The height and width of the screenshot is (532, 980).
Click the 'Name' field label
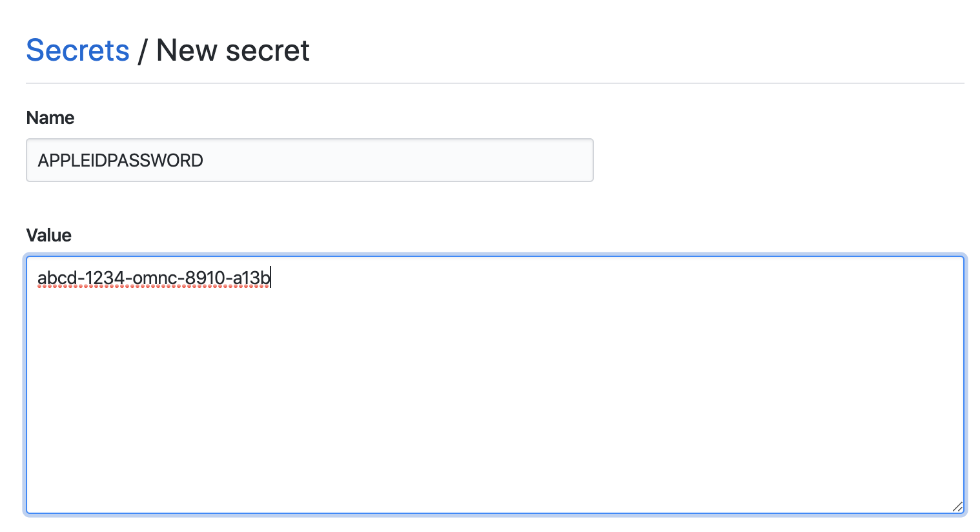click(50, 118)
